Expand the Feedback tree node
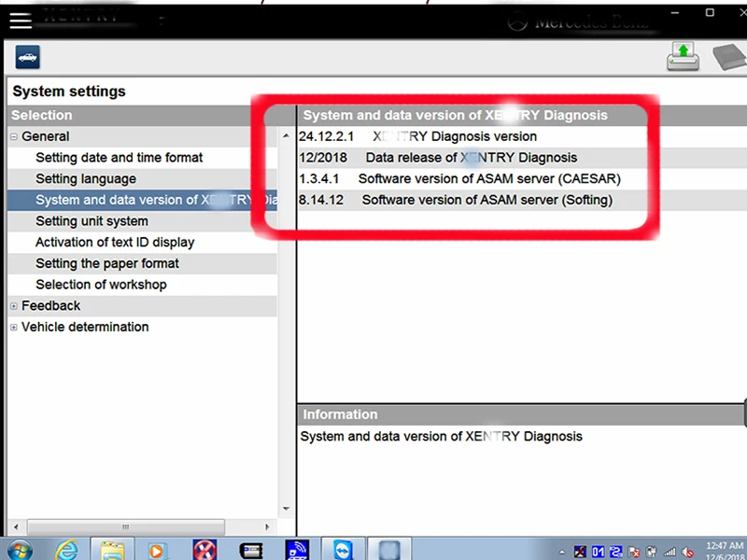This screenshot has width=747, height=560. [14, 306]
